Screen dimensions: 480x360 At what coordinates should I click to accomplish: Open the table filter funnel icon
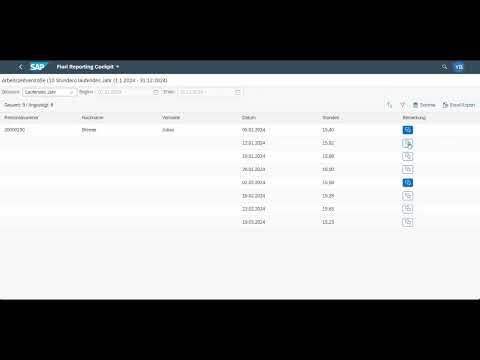pyautogui.click(x=403, y=105)
